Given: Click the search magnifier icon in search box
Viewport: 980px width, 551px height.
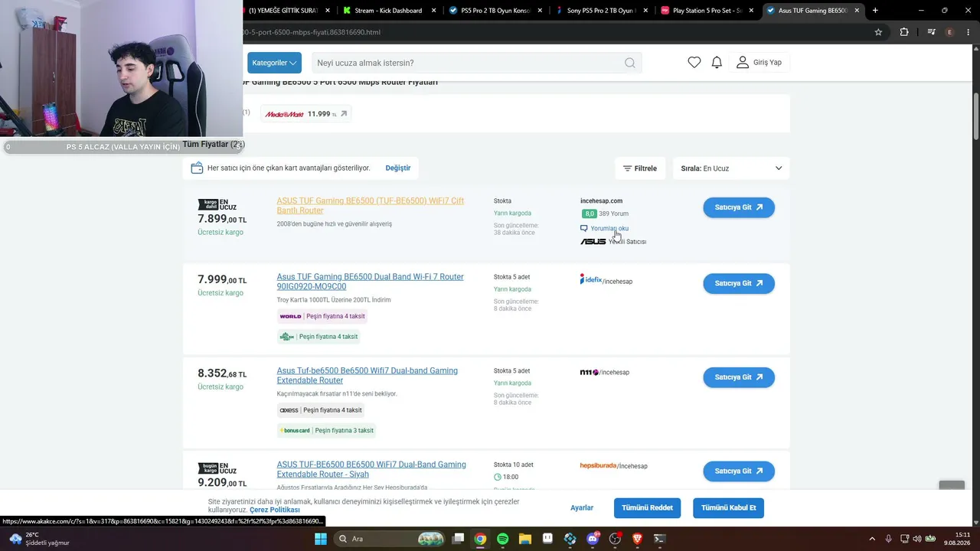Looking at the screenshot, I should point(630,63).
